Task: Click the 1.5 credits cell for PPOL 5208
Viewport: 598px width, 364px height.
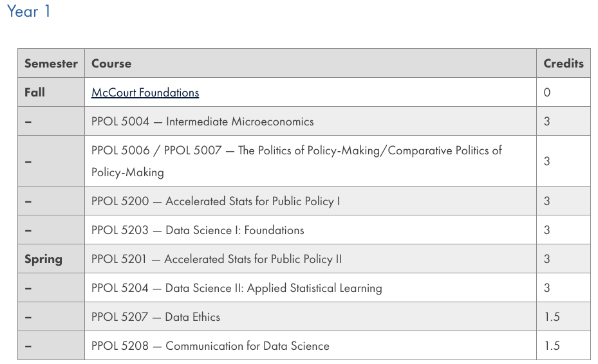Action: pyautogui.click(x=563, y=346)
